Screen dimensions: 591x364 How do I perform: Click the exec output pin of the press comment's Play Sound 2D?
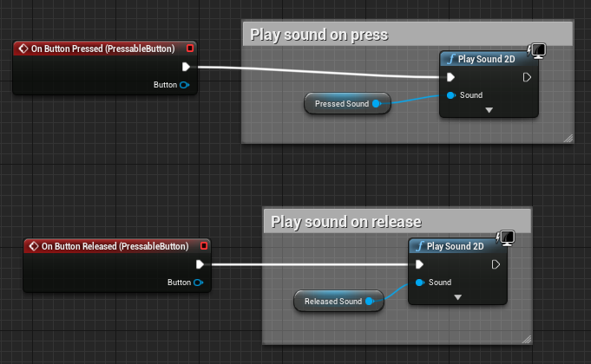(527, 77)
